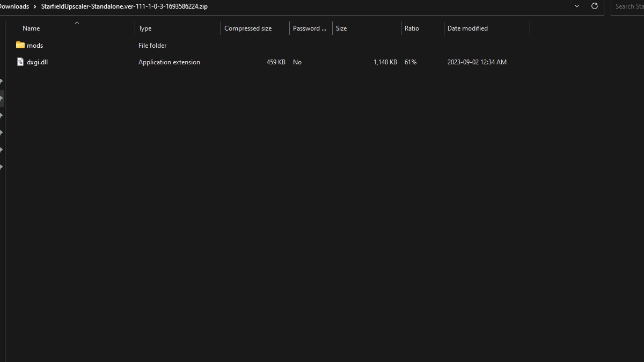Screen dimensions: 644x362
Task: Select the dxgi.dll application extension file
Action: tap(38, 62)
